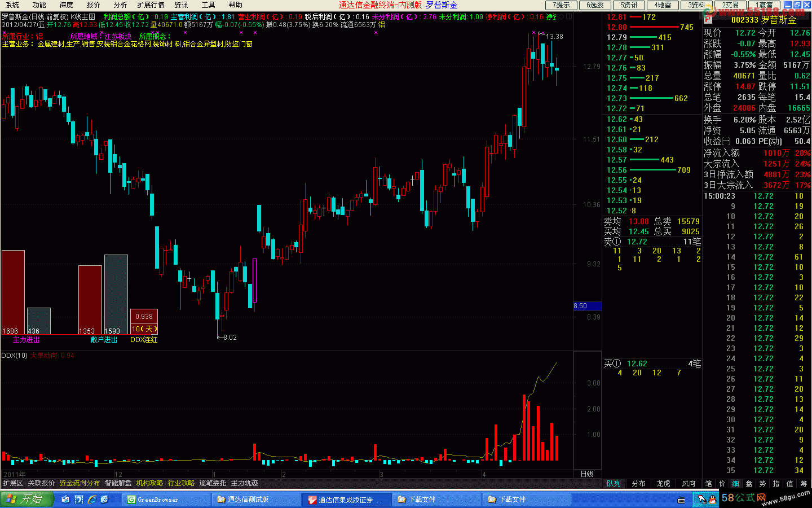Viewport: 812px width, 508px height.
Task: Click the 4地雷 toolbar button
Action: (x=663, y=5)
